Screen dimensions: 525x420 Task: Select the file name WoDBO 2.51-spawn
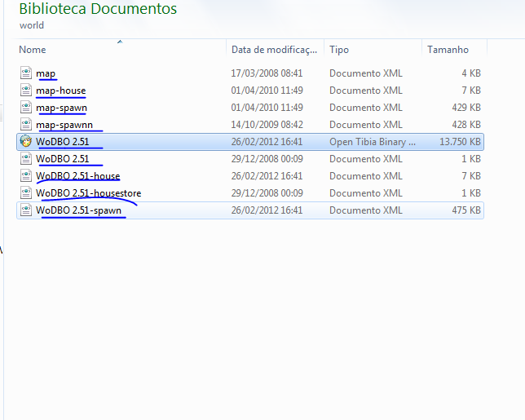tap(79, 210)
